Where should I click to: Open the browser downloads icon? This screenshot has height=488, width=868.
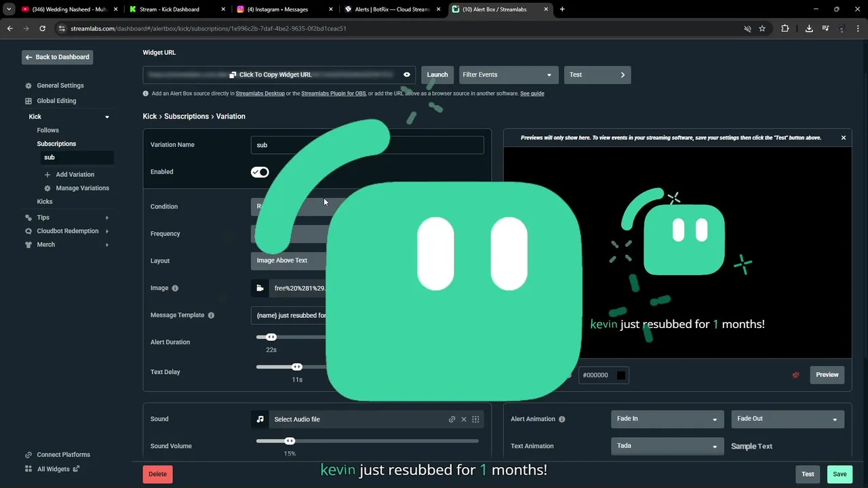pos(809,28)
